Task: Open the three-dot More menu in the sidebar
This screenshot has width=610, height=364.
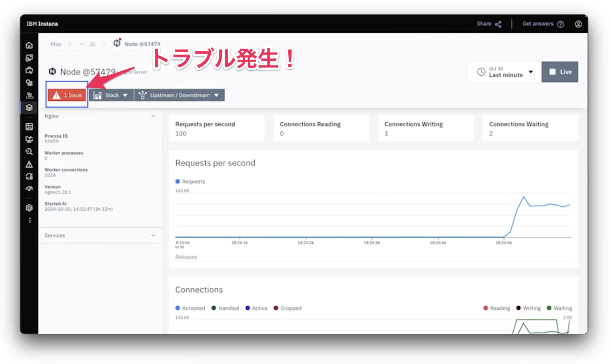Action: [x=30, y=220]
